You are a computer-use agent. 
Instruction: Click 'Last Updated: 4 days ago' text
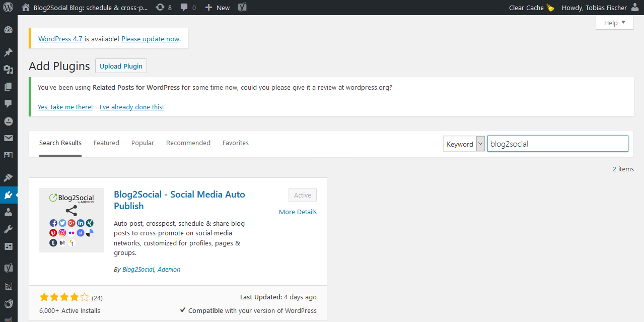click(278, 297)
